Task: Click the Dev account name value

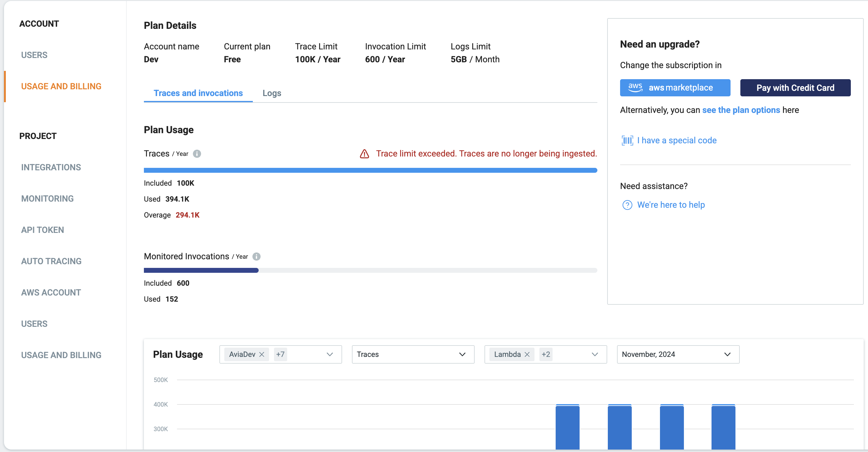Action: 151,59
